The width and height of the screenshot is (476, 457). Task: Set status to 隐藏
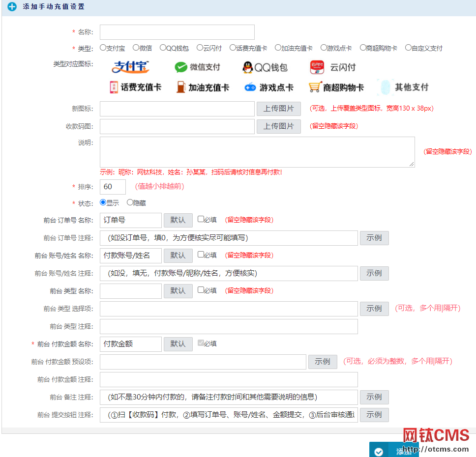click(130, 202)
